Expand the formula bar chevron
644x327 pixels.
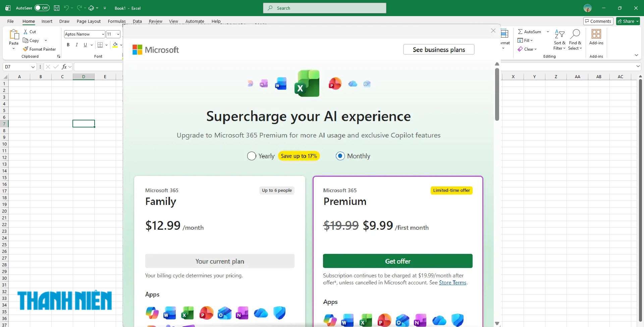(638, 67)
